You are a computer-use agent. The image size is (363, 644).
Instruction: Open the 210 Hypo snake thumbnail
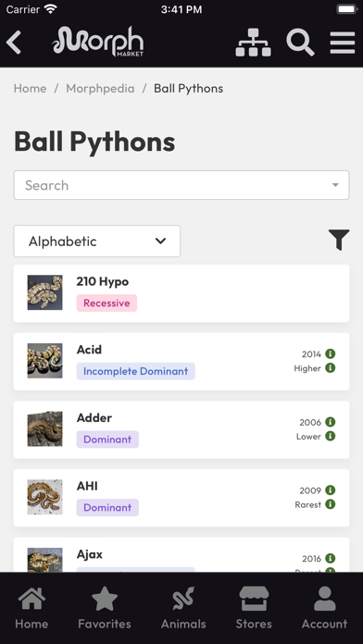44,292
